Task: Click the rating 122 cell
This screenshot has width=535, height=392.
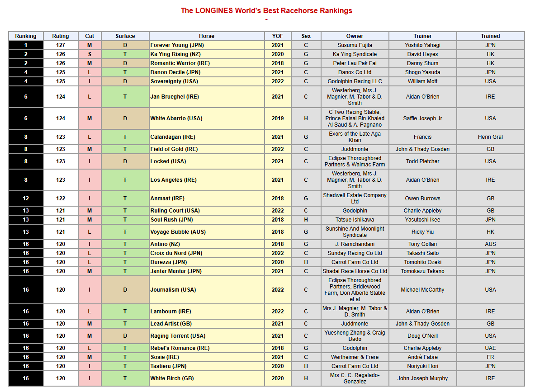Action: [61, 198]
